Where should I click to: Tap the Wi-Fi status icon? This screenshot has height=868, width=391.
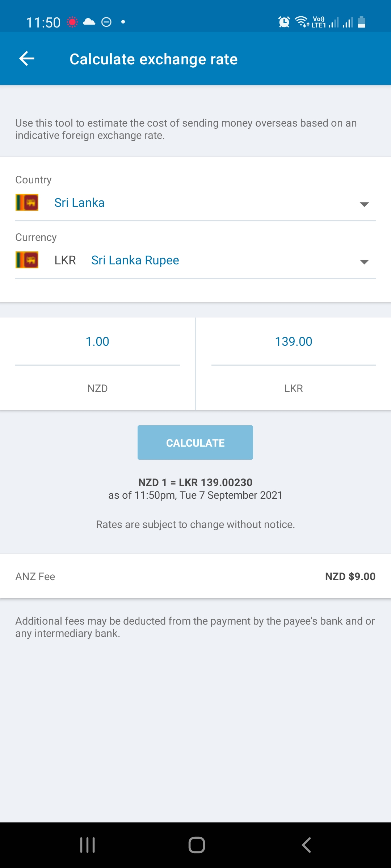[x=302, y=22]
